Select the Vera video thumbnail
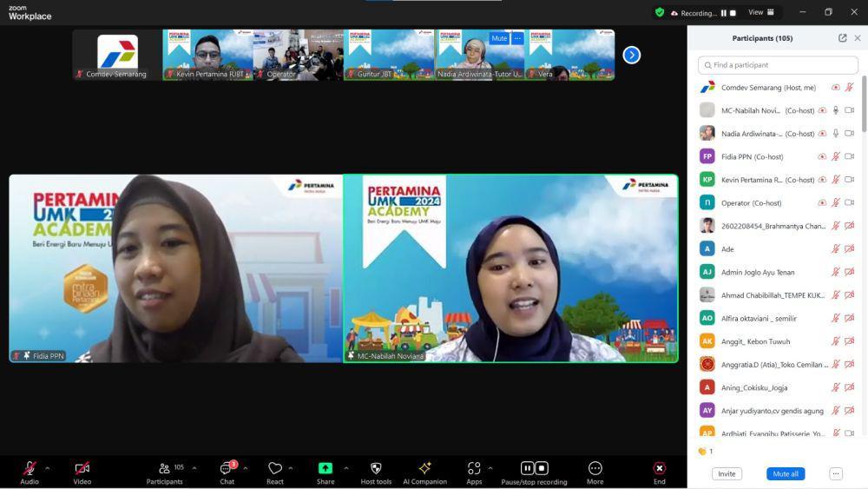868x489 pixels. pos(569,55)
